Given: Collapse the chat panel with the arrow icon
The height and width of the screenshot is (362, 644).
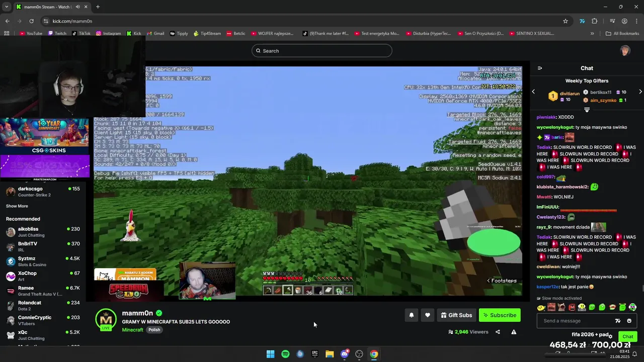Looking at the screenshot, I should click(x=540, y=68).
